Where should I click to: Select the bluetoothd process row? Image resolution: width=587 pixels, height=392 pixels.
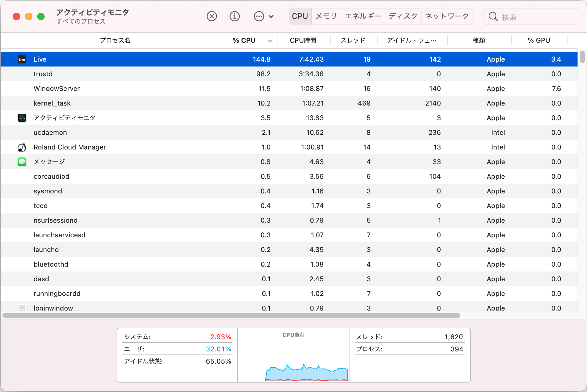[x=289, y=264]
